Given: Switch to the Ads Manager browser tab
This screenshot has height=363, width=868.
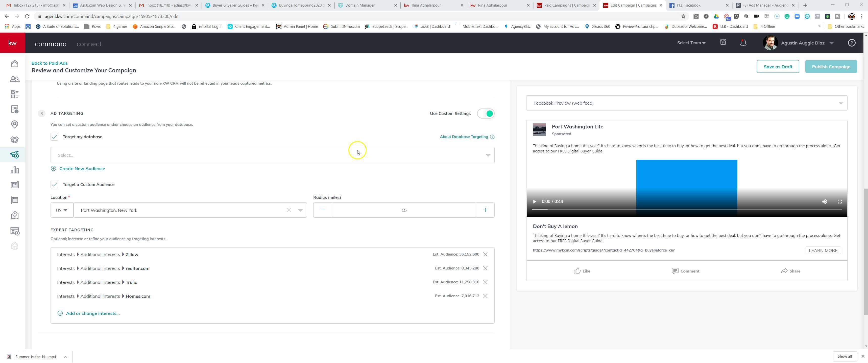Looking at the screenshot, I should (765, 5).
